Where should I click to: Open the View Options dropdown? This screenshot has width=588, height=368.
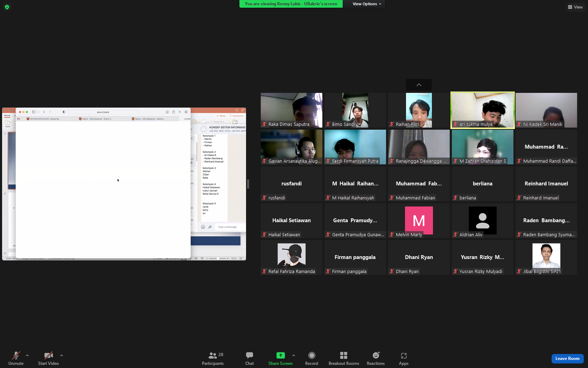[367, 4]
